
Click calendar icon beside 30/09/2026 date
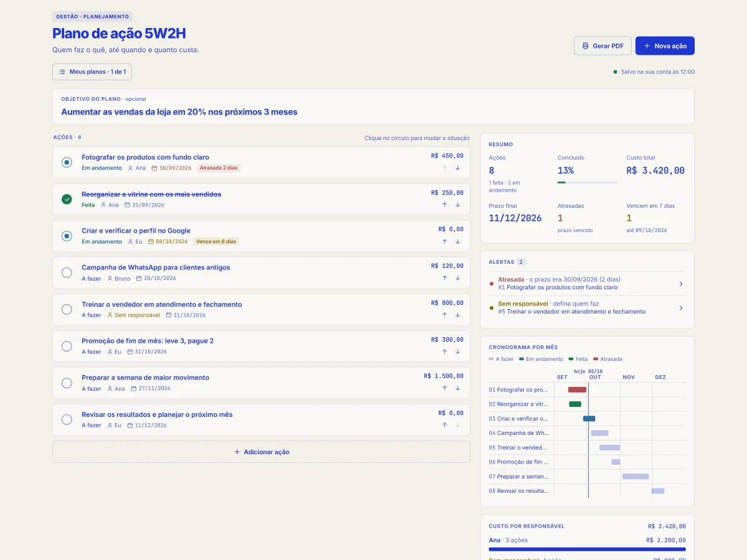tap(154, 168)
